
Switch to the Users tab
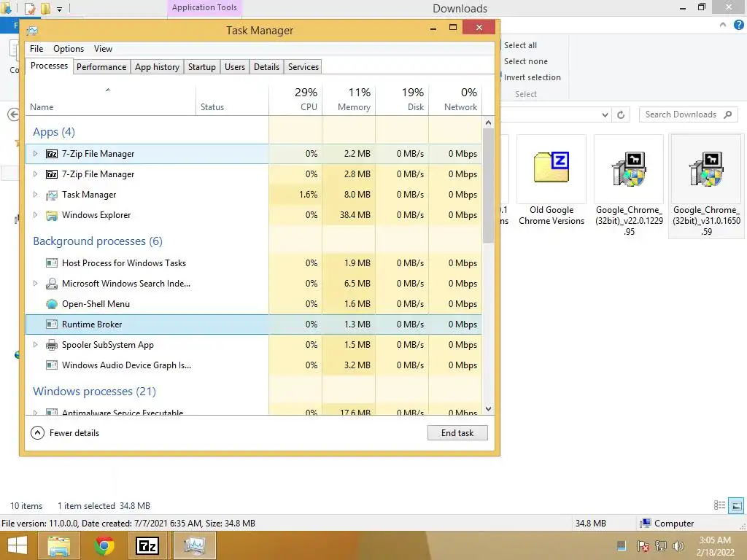pyautogui.click(x=235, y=66)
